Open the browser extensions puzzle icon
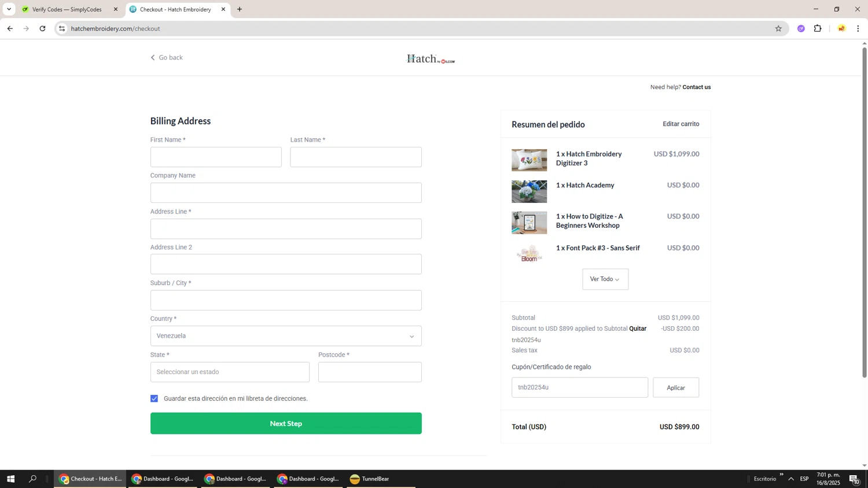 [x=818, y=28]
